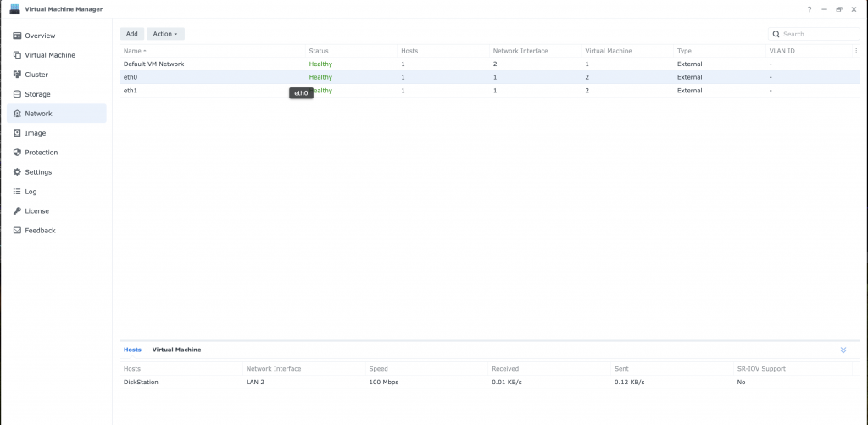Select the Virtual Machine sidebar icon
The image size is (868, 425).
17,55
